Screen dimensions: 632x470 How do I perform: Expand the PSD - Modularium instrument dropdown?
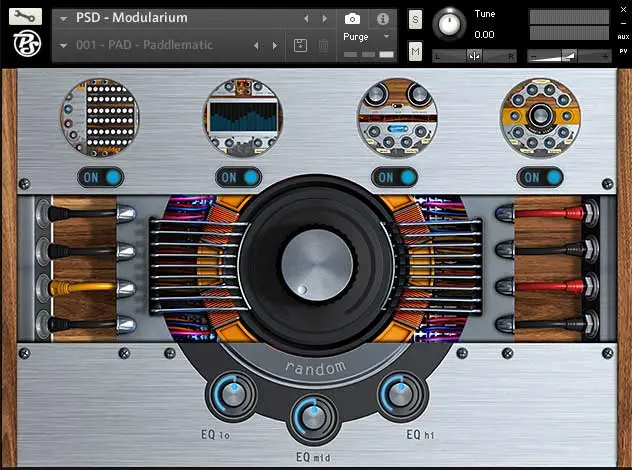click(x=63, y=19)
